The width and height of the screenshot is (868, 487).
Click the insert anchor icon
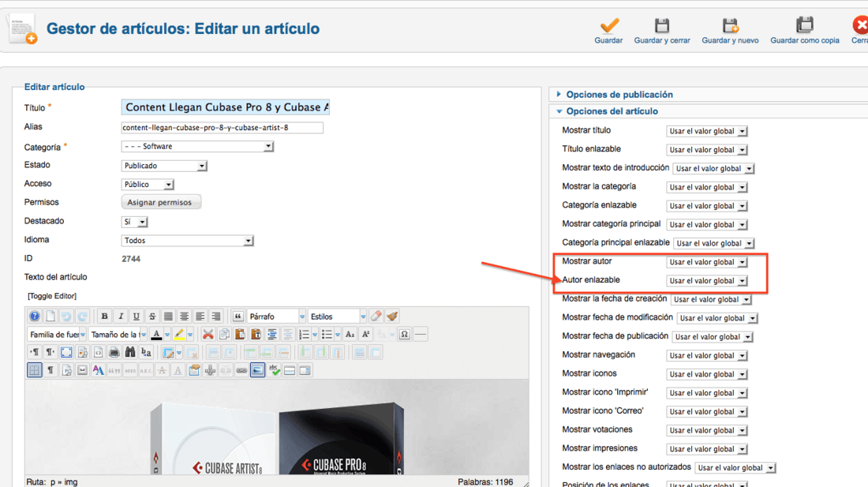(x=211, y=370)
